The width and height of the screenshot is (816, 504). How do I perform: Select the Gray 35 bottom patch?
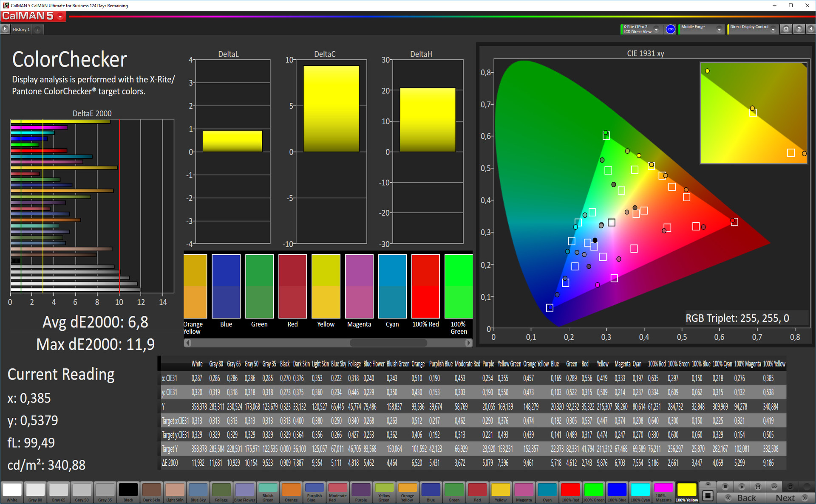point(105,493)
